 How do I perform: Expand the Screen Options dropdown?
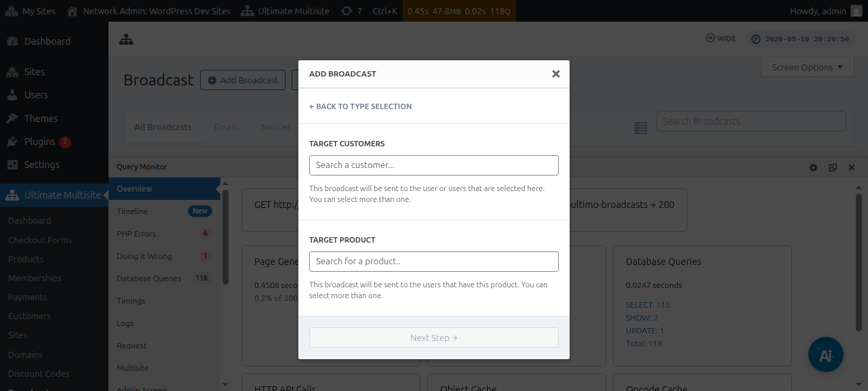pos(808,67)
